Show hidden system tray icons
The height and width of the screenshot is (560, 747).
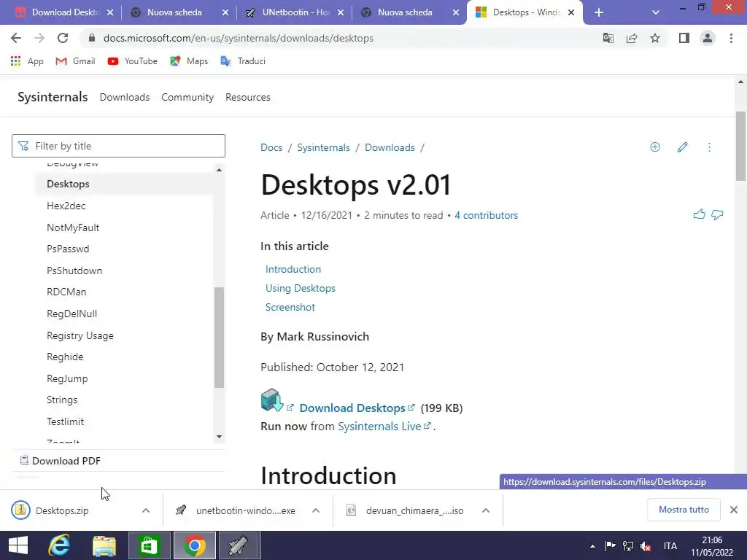(x=592, y=546)
